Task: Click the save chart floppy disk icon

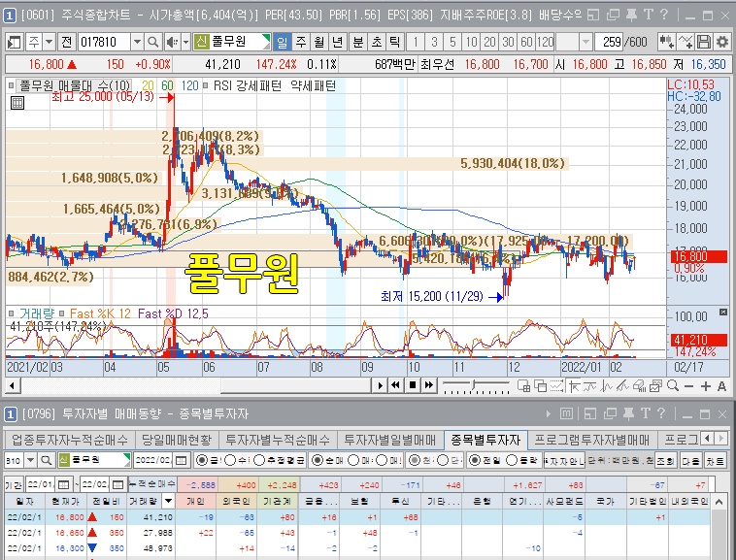Action: [x=703, y=42]
